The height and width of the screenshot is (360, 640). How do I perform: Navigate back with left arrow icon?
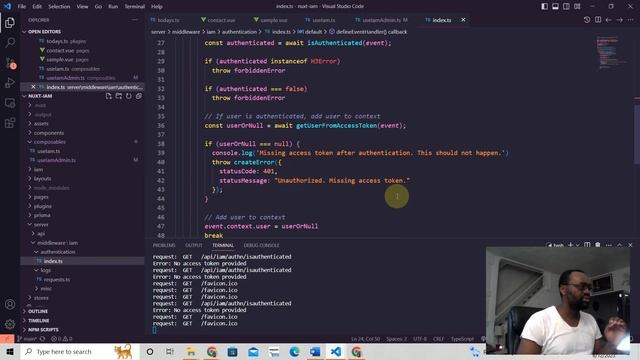tap(609, 20)
